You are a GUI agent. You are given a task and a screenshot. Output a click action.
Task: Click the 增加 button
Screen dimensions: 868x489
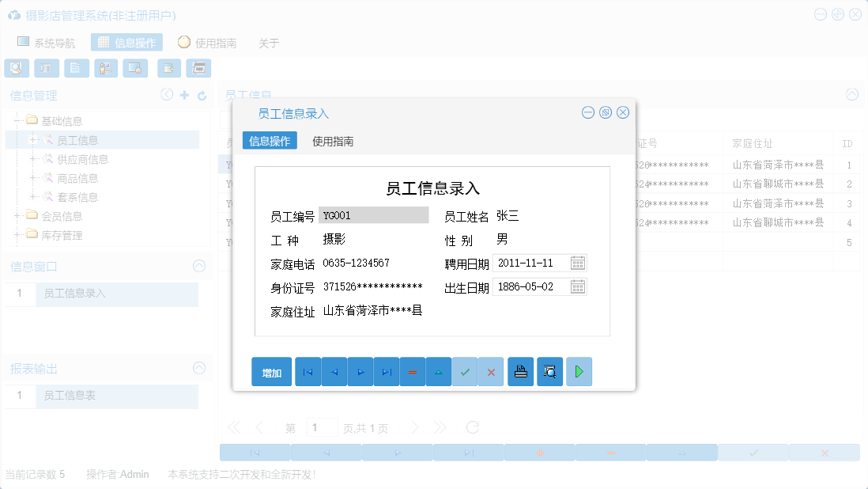271,371
